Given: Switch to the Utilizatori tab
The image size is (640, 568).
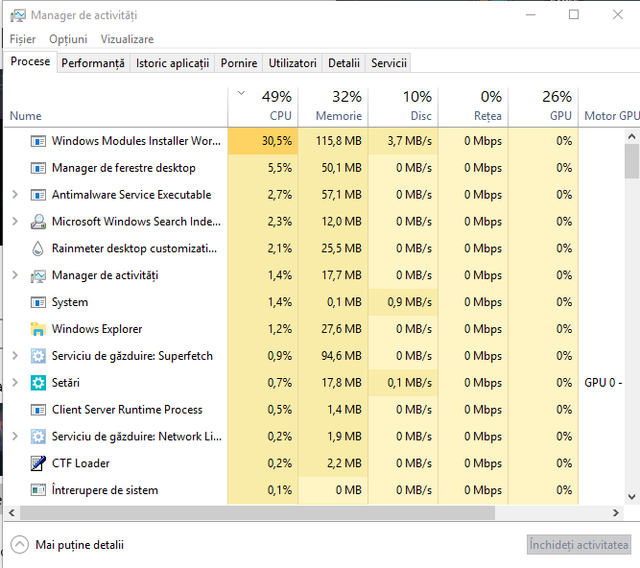Looking at the screenshot, I should tap(292, 63).
